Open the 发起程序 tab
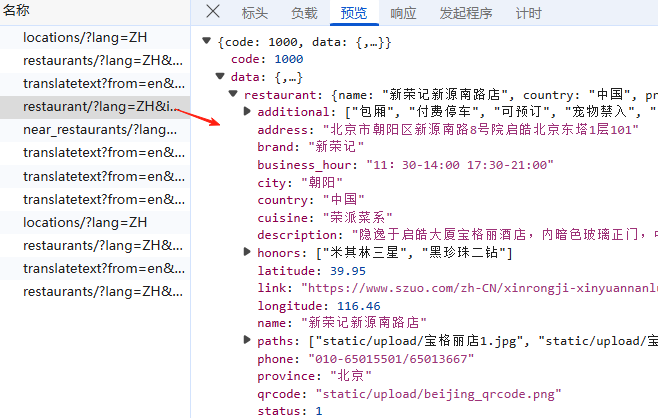 pos(466,13)
